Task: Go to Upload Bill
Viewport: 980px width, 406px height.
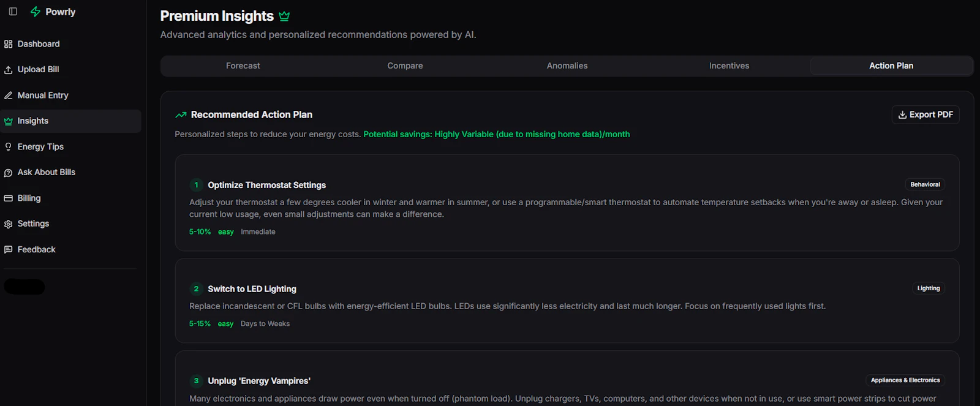Action: (70, 70)
